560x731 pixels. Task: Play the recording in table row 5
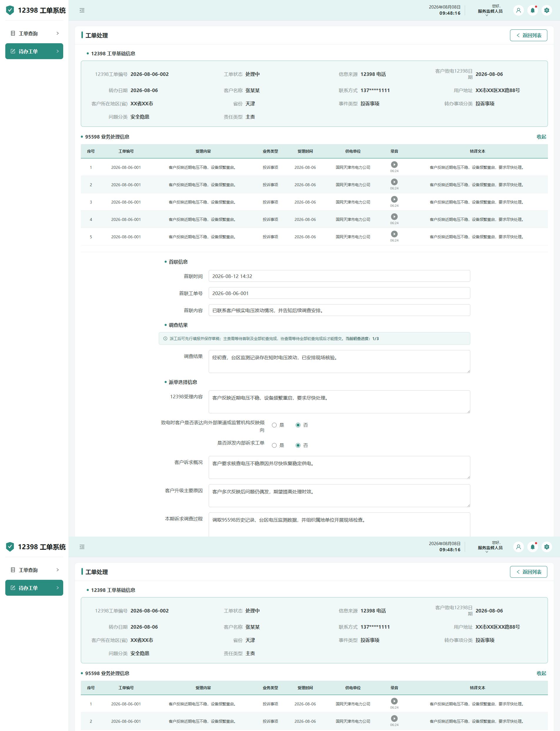(394, 234)
